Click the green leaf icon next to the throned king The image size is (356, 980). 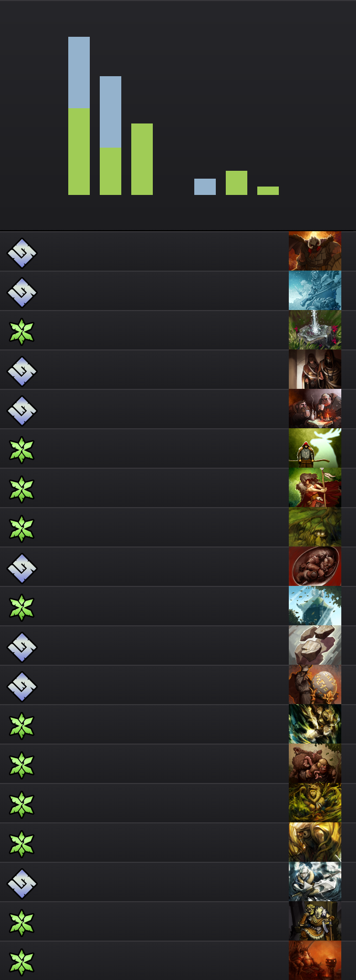(x=22, y=923)
